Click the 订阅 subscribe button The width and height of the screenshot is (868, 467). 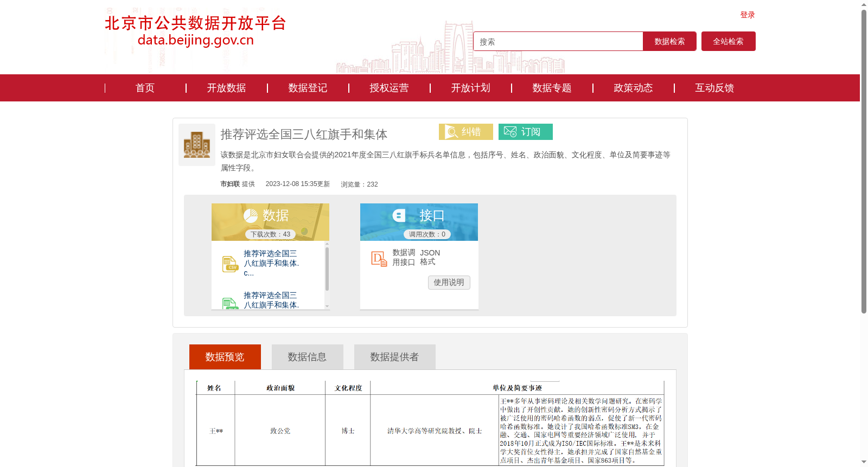point(526,132)
